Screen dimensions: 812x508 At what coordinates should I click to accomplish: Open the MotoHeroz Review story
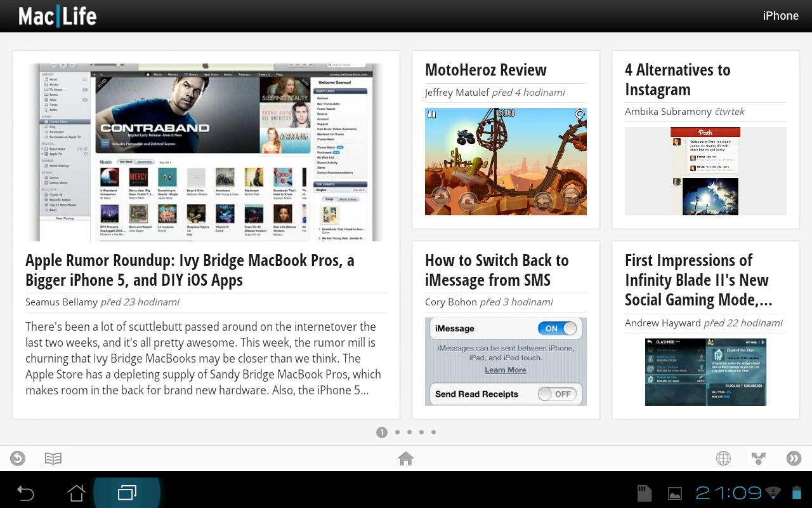point(485,70)
